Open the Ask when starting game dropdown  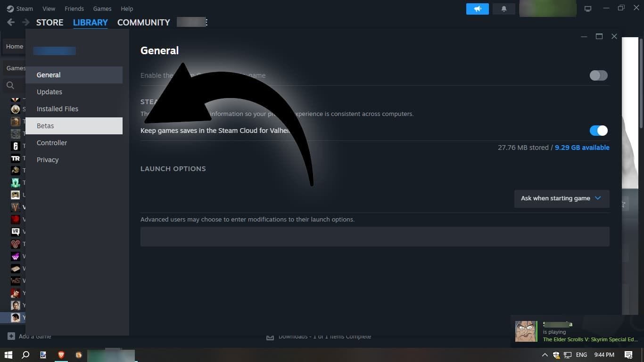tap(561, 198)
